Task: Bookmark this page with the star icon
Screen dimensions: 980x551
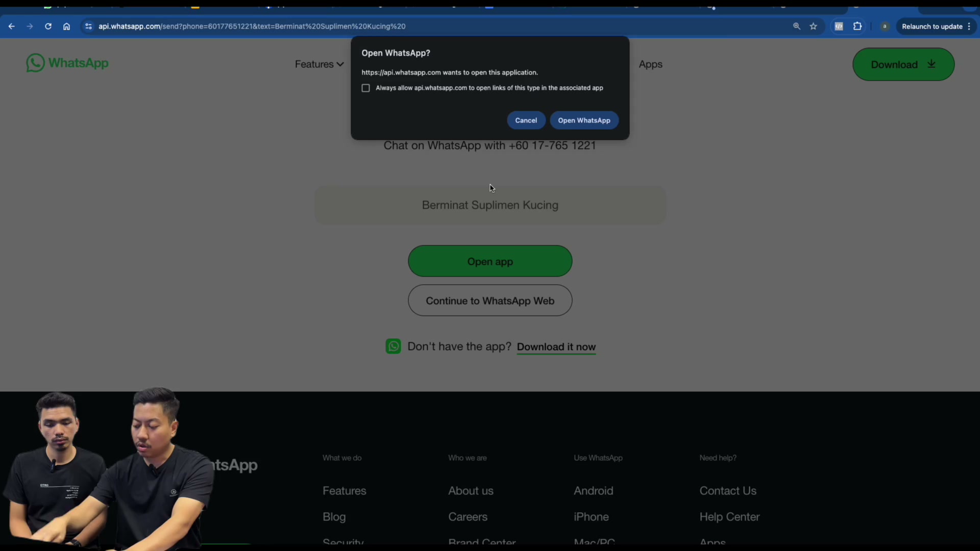Action: click(x=814, y=27)
